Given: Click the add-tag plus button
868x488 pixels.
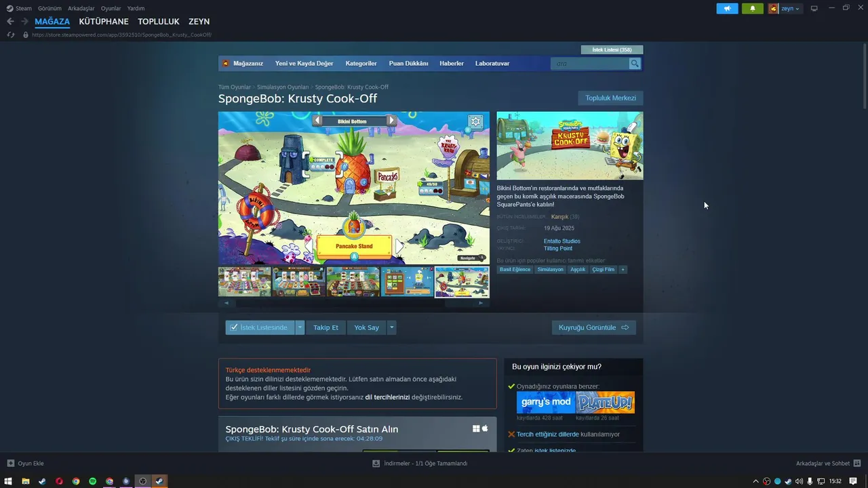Looking at the screenshot, I should pyautogui.click(x=623, y=270).
